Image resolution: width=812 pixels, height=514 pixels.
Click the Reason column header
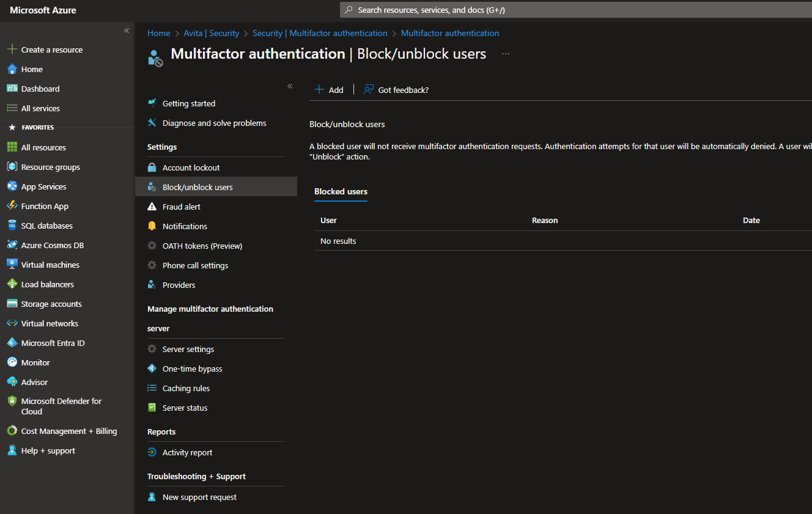point(545,221)
